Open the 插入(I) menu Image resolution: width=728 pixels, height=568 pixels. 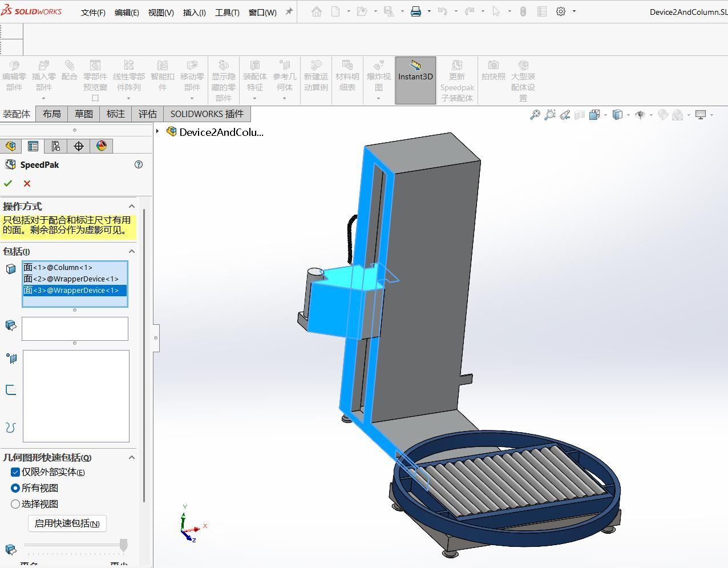pos(195,12)
